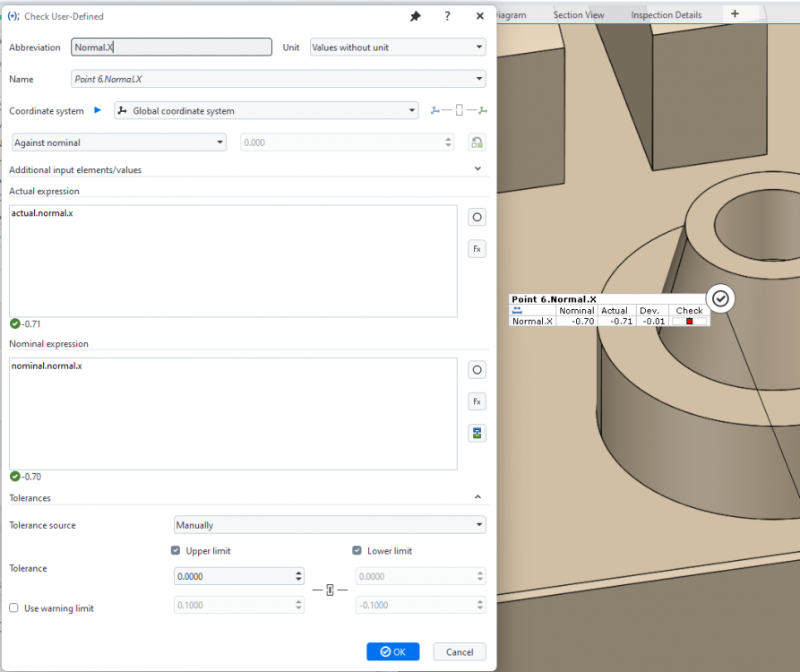Click link icon between tolerance limits
Image resolution: width=800 pixels, height=672 pixels.
pos(330,590)
